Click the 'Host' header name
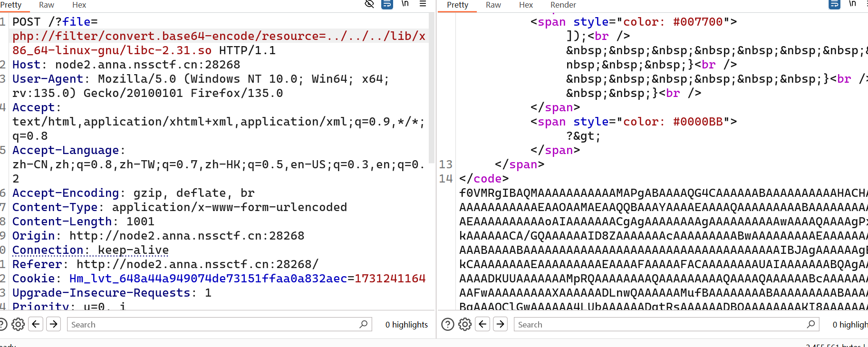 click(x=26, y=65)
